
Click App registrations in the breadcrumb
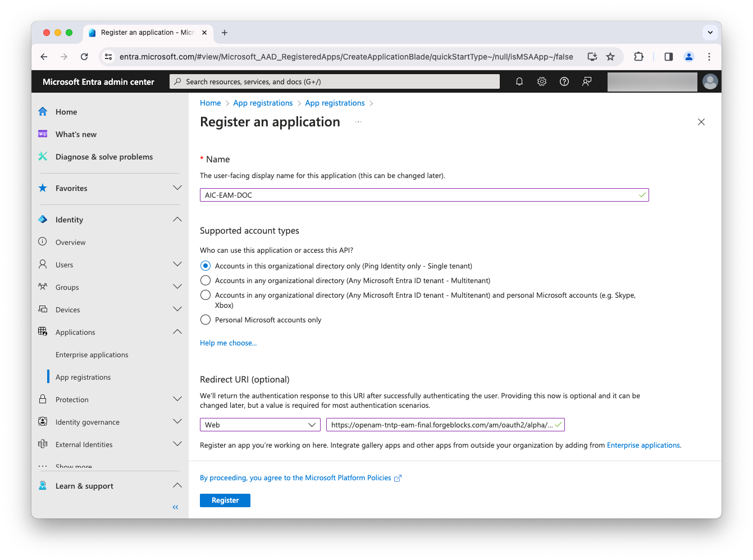(263, 102)
